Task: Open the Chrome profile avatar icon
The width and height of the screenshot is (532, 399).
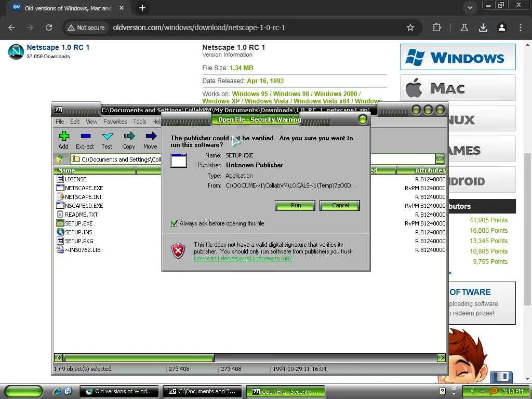Action: [502, 28]
